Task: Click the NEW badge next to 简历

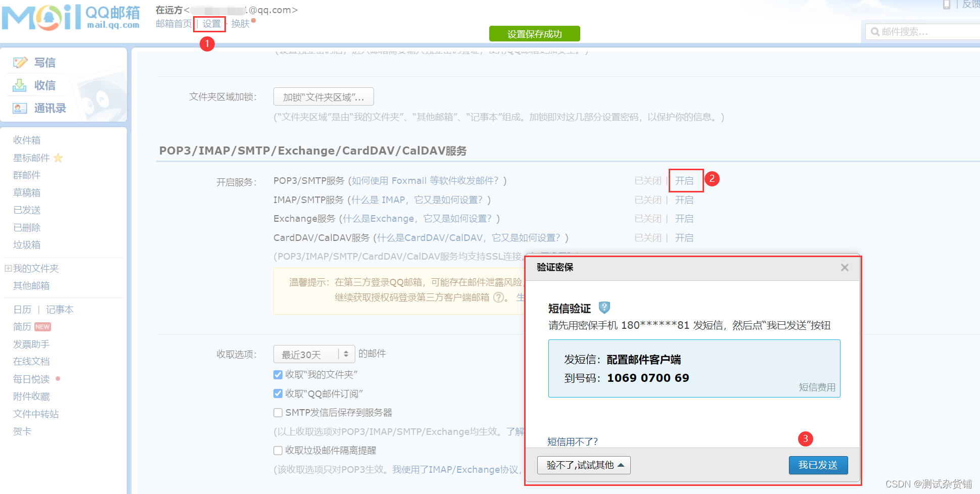Action: (x=42, y=327)
